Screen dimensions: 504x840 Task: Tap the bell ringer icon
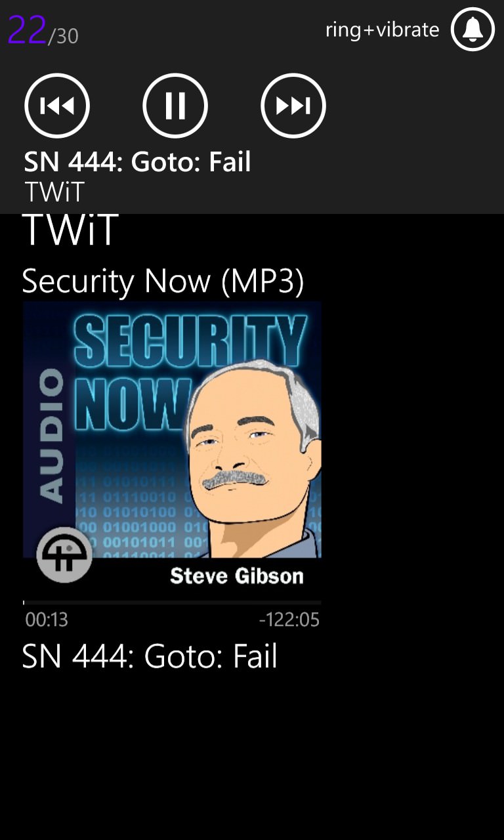[472, 29]
